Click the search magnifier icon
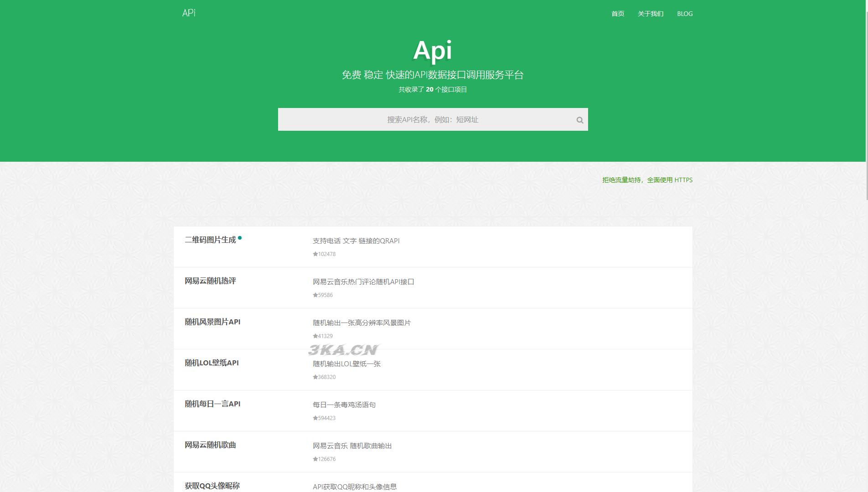The width and height of the screenshot is (868, 492). [x=580, y=120]
